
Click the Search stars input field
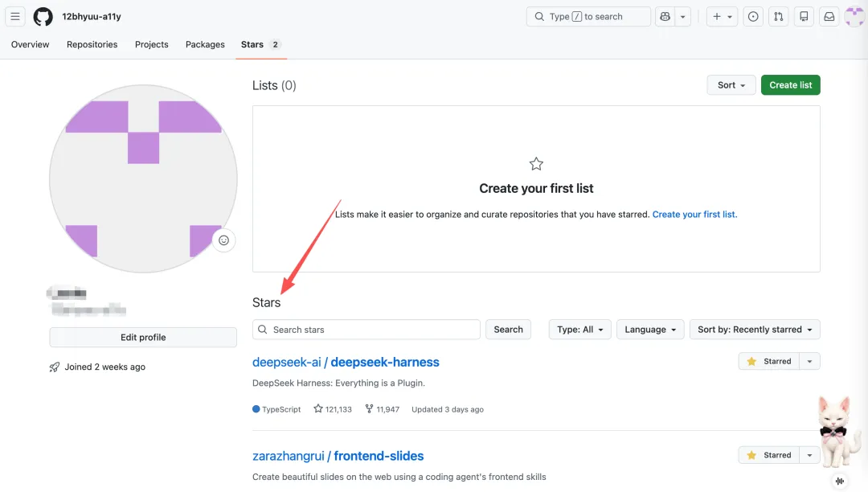point(366,330)
